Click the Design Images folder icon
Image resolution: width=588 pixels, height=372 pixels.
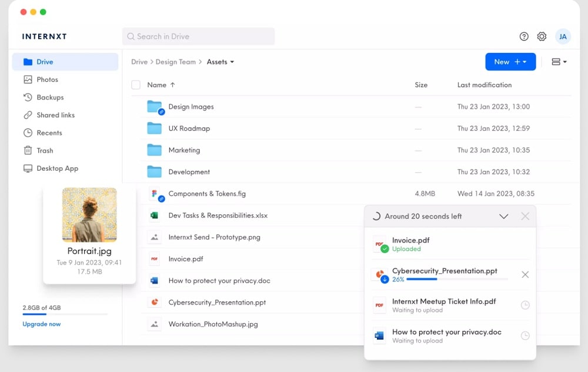[x=155, y=107]
